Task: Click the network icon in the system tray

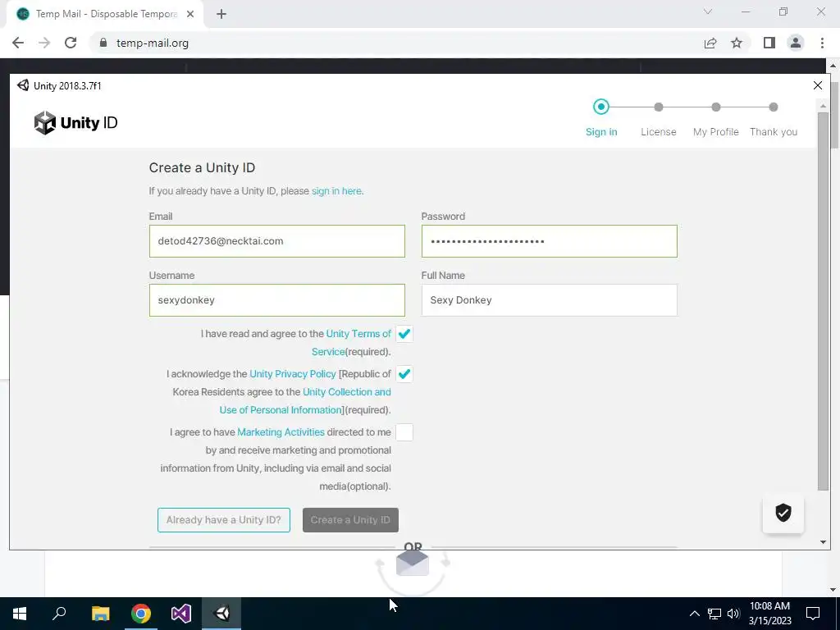Action: [714, 614]
